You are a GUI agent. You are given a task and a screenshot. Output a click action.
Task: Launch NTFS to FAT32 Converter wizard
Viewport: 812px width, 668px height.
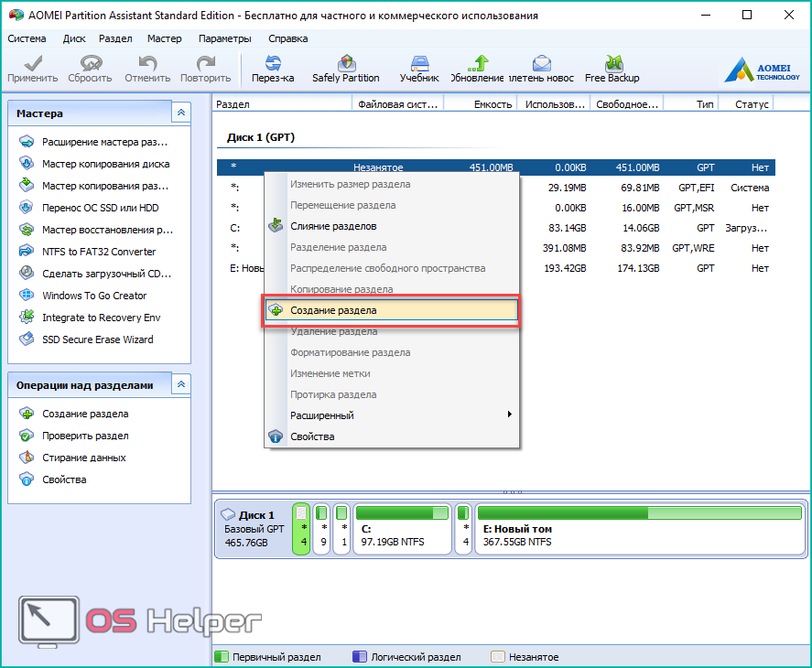(x=98, y=252)
